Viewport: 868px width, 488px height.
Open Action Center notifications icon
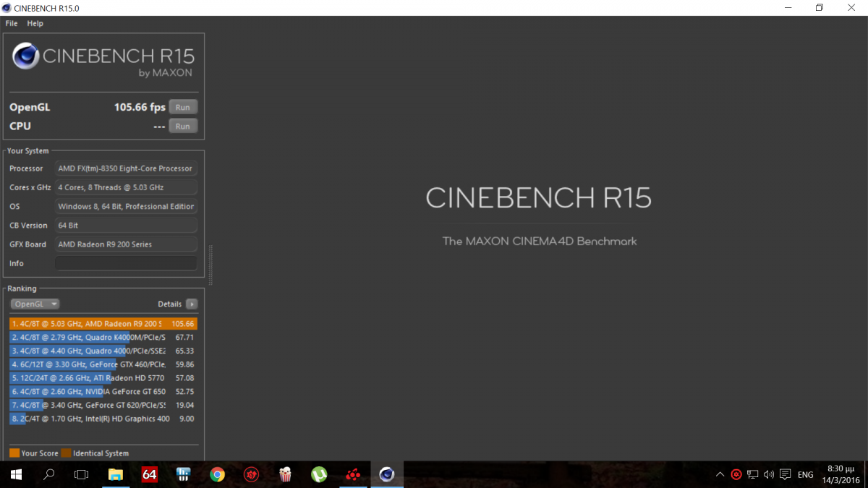tap(786, 475)
